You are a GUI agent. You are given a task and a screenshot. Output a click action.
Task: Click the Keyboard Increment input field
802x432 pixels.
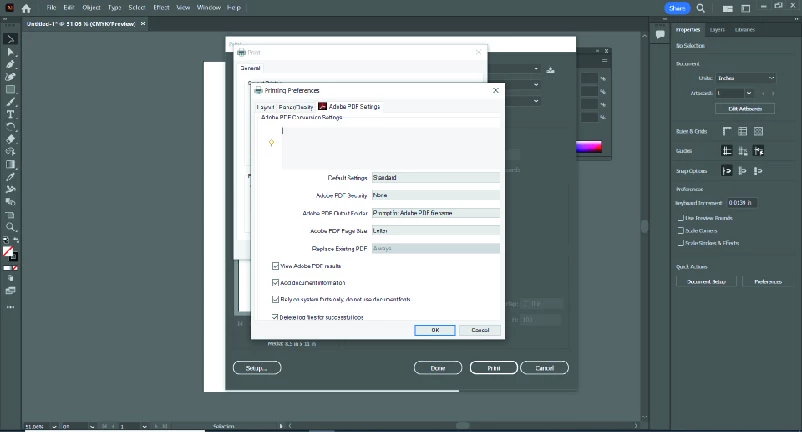click(x=742, y=203)
